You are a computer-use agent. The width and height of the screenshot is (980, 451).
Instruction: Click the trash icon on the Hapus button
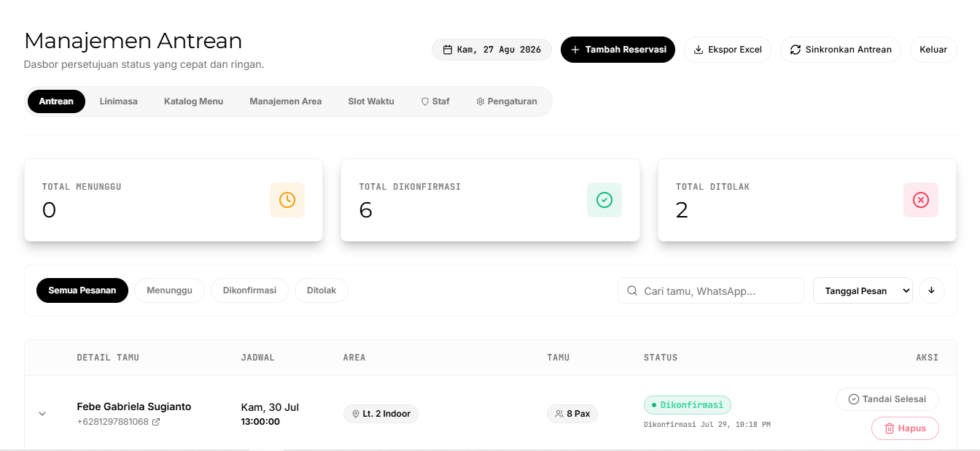[890, 428]
